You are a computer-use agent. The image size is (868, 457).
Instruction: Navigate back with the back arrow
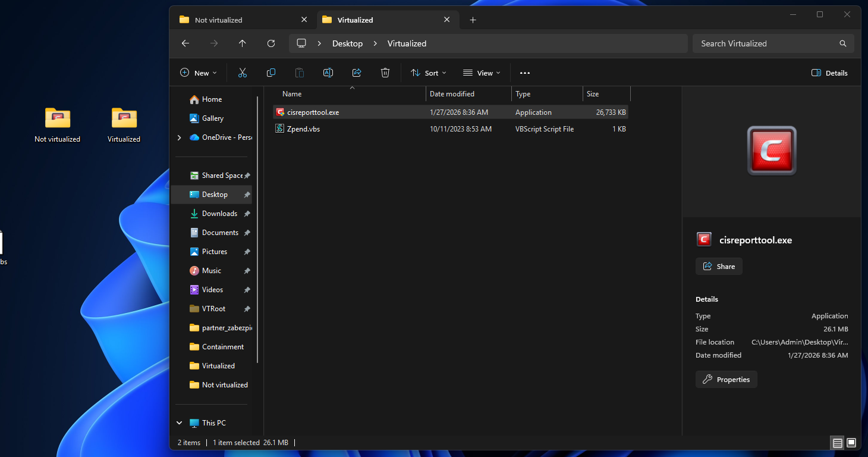(x=185, y=43)
